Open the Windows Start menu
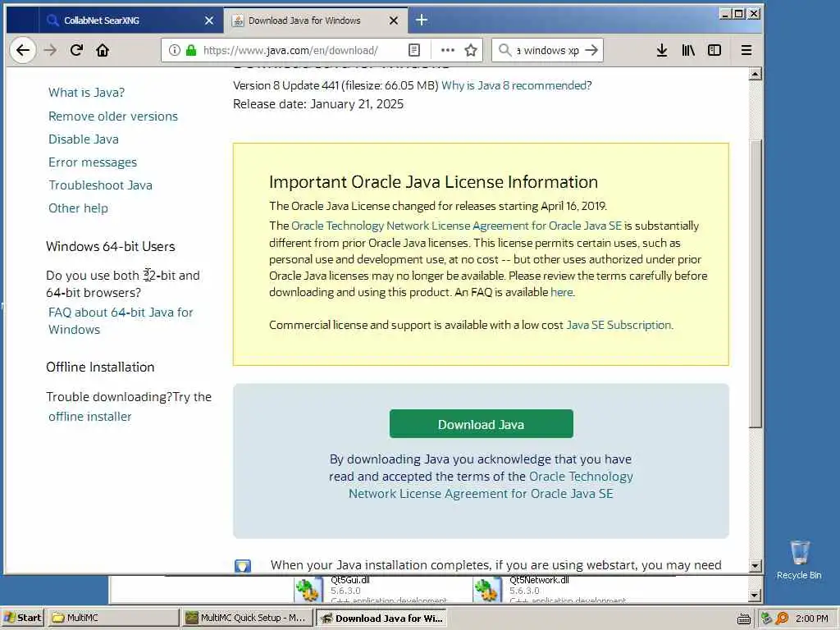 [23, 618]
